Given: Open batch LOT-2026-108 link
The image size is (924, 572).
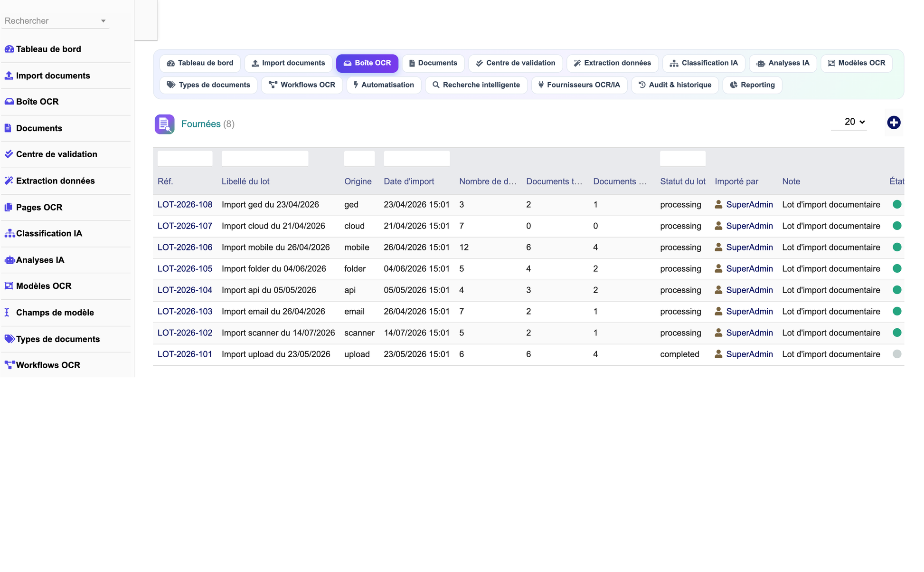Looking at the screenshot, I should (185, 205).
